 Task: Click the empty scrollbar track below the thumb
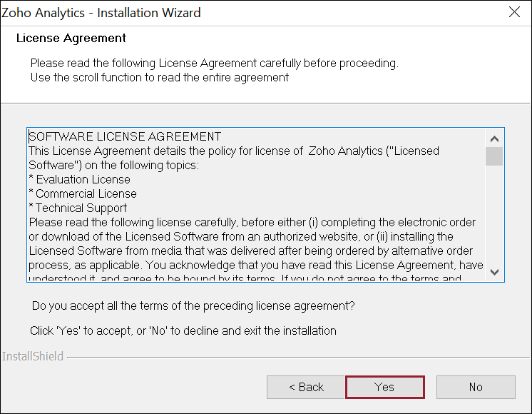[494, 214]
